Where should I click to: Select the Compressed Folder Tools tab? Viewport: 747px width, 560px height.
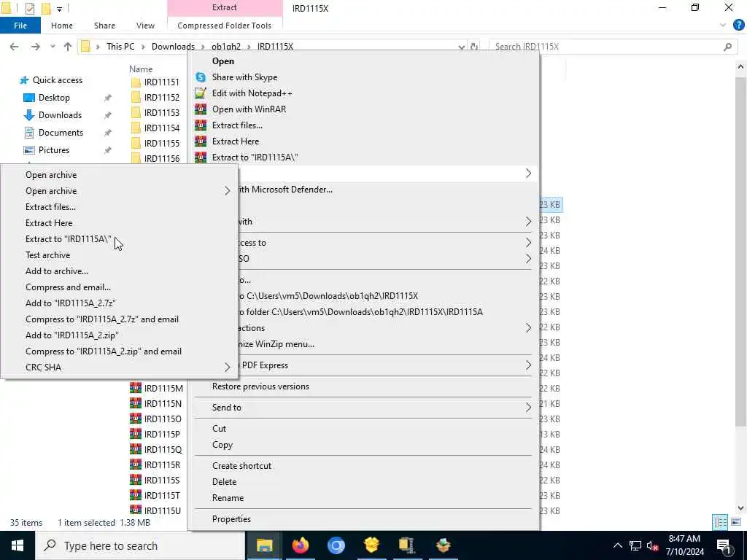225,26
